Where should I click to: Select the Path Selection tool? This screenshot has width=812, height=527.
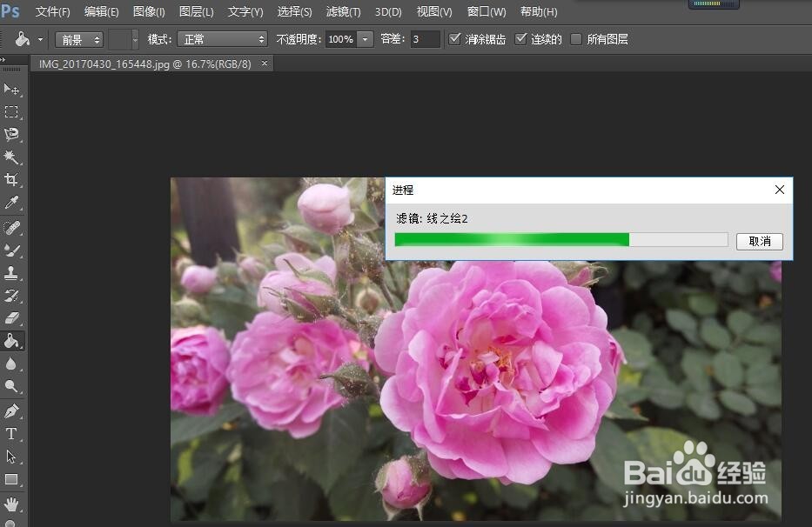point(11,457)
